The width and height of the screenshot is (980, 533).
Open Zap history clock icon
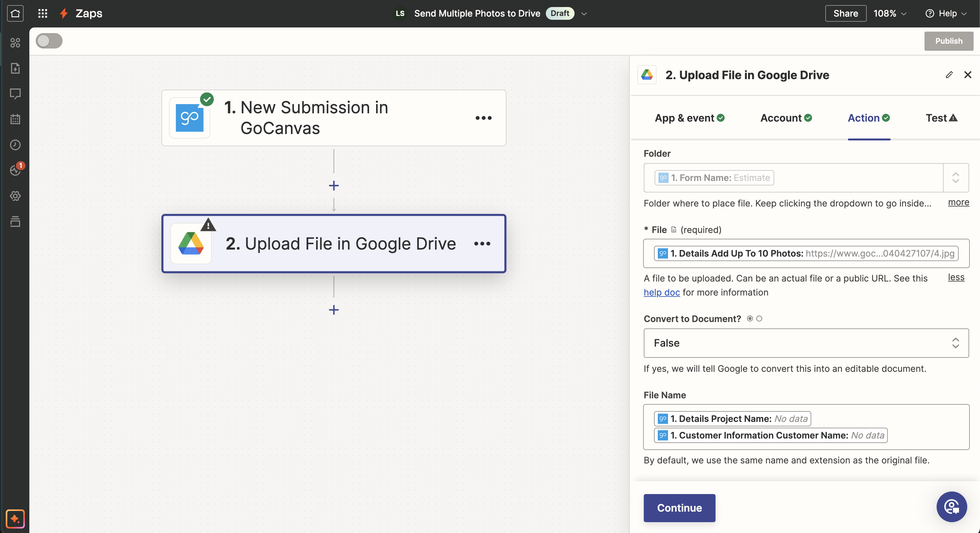[15, 145]
